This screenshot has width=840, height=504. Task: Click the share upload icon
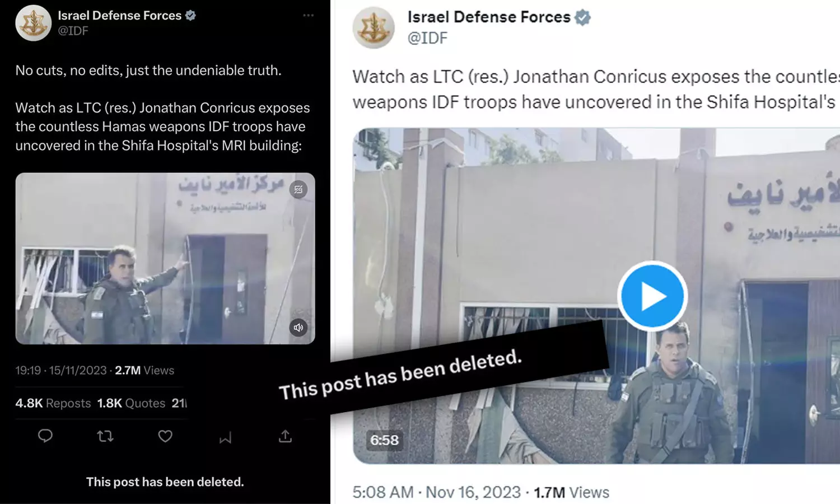pyautogui.click(x=285, y=436)
